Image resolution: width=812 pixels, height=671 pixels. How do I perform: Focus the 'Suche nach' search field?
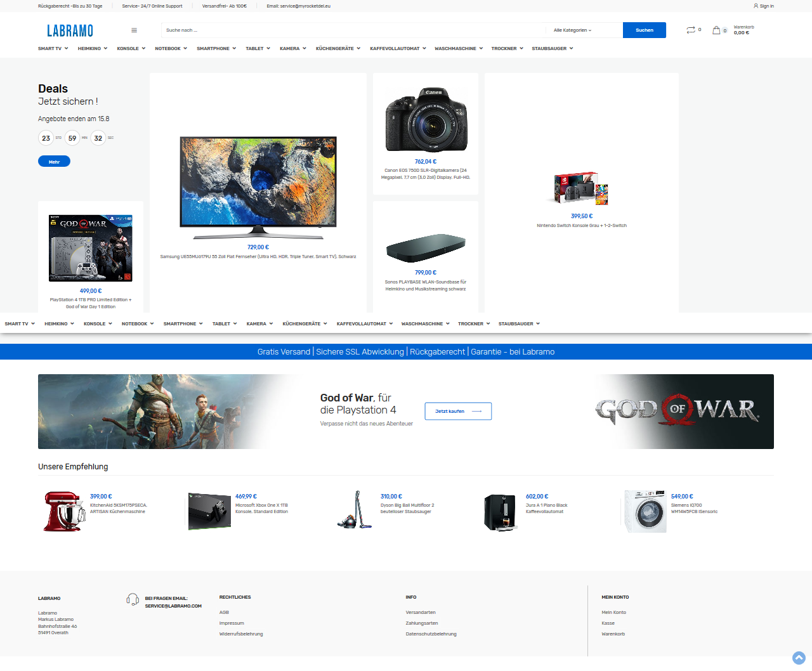[353, 30]
